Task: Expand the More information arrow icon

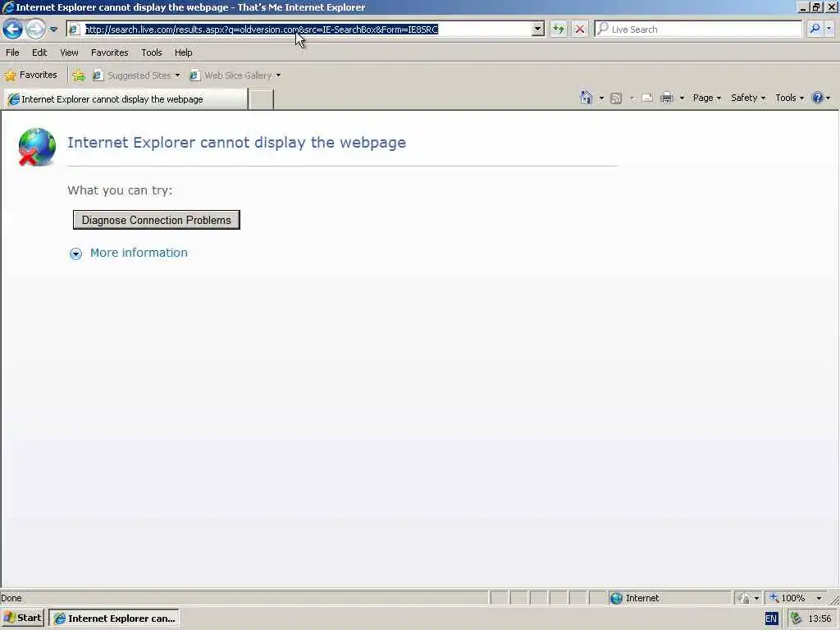Action: [x=75, y=254]
